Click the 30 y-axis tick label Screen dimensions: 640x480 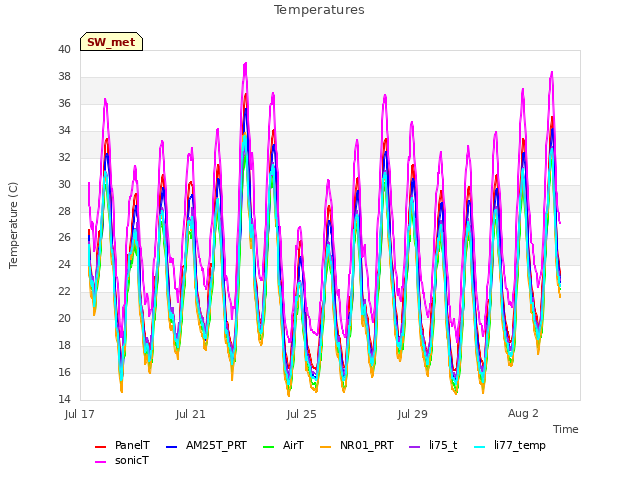point(64,184)
